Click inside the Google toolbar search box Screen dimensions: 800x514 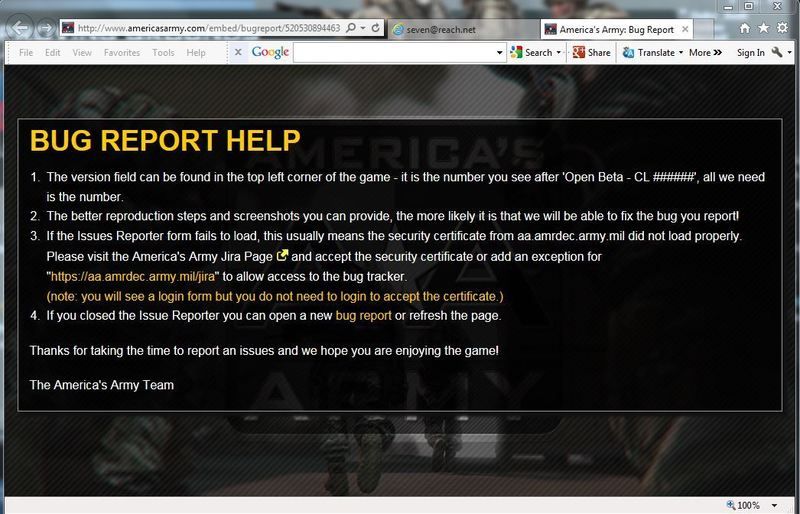(393, 53)
